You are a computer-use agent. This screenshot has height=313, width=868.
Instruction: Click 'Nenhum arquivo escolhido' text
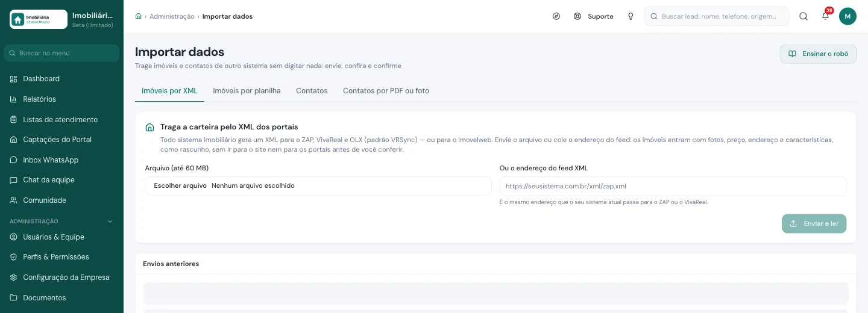coord(253,185)
